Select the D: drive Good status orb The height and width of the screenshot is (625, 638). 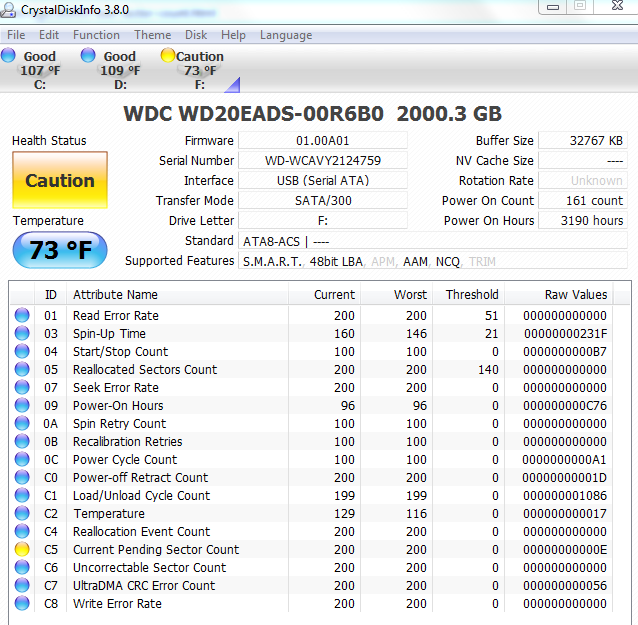point(88,56)
